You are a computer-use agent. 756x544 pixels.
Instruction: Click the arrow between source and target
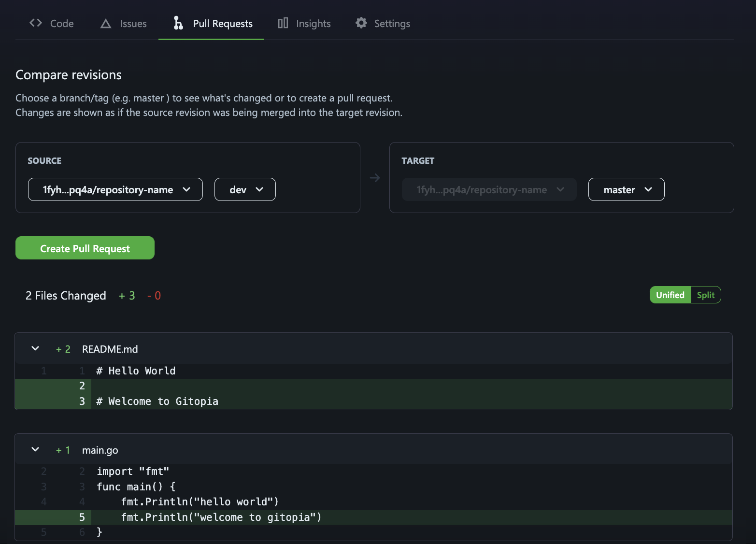[375, 178]
